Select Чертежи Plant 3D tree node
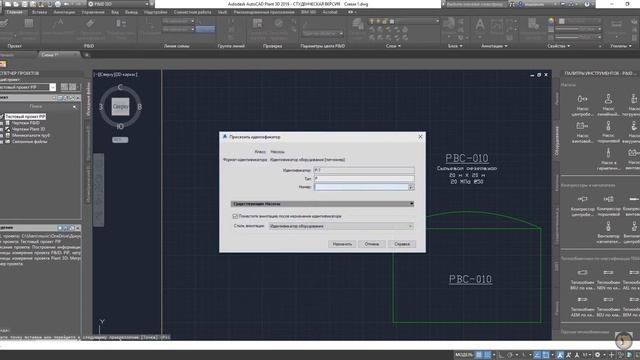This screenshot has width=640, height=360. [x=28, y=129]
